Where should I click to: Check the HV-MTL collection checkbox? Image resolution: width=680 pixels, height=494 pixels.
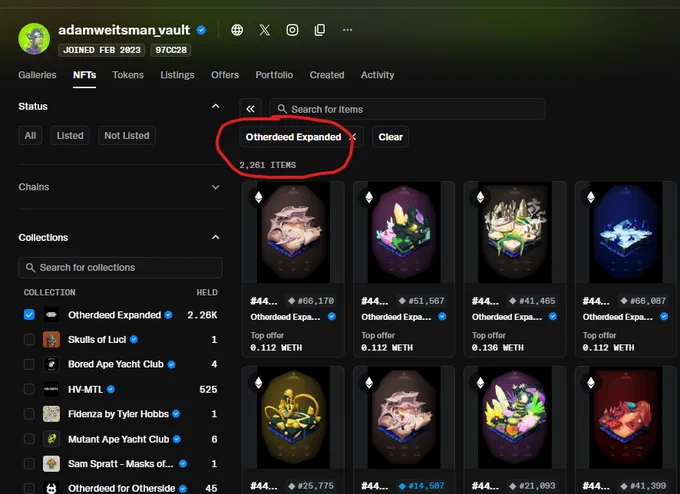point(29,389)
